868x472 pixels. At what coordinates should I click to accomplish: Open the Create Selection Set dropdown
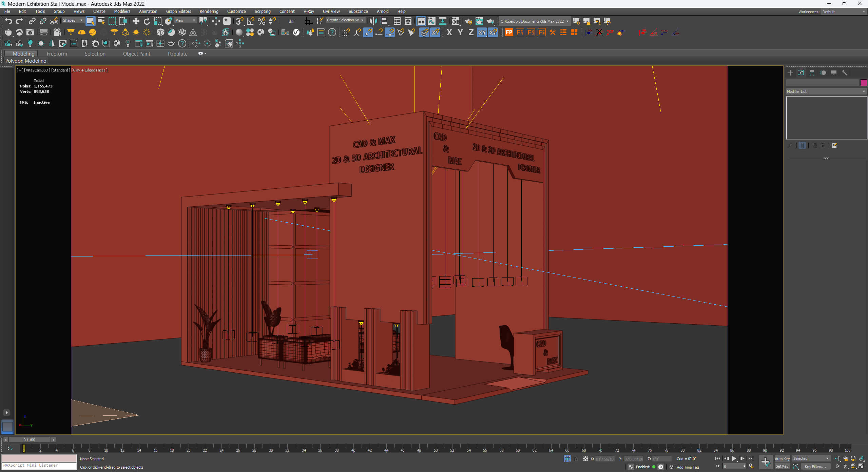[x=345, y=20]
